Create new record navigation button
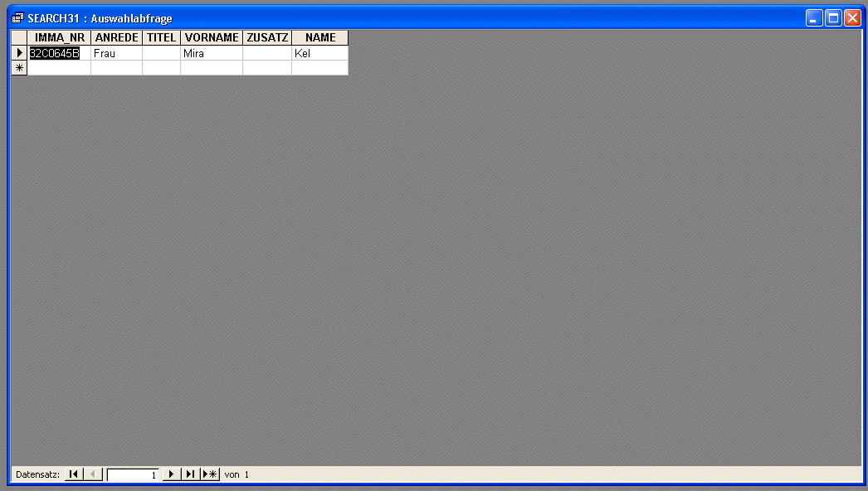This screenshot has width=868, height=491. point(210,474)
